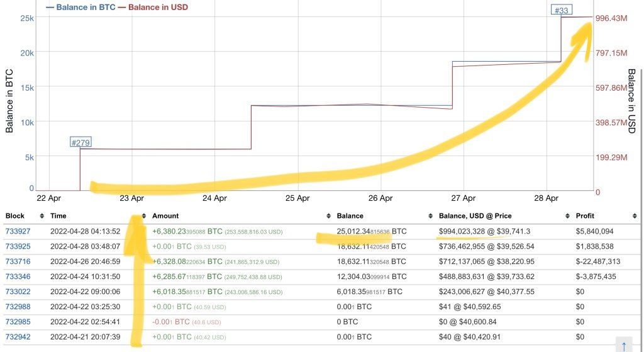This screenshot has height=352, width=644.
Task: Toggle the Balance in USD legend series
Action: (x=153, y=8)
